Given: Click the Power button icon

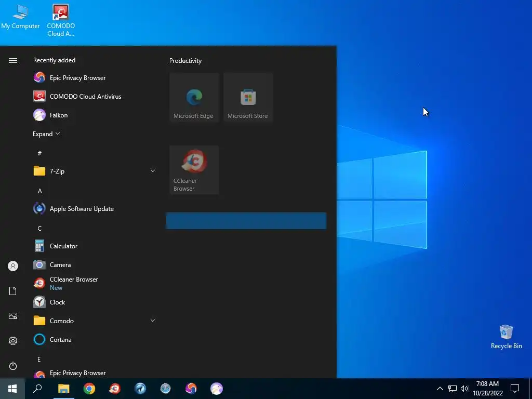Looking at the screenshot, I should pos(13,366).
